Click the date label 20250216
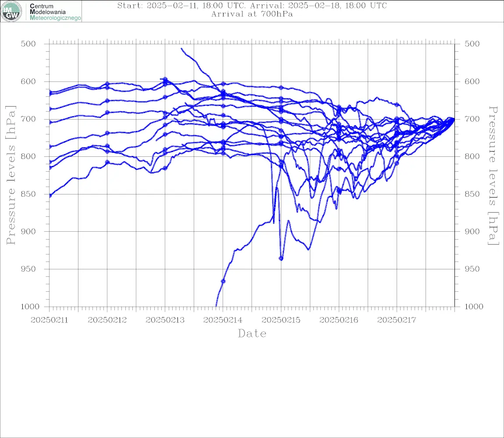504x438 pixels. pyautogui.click(x=339, y=320)
